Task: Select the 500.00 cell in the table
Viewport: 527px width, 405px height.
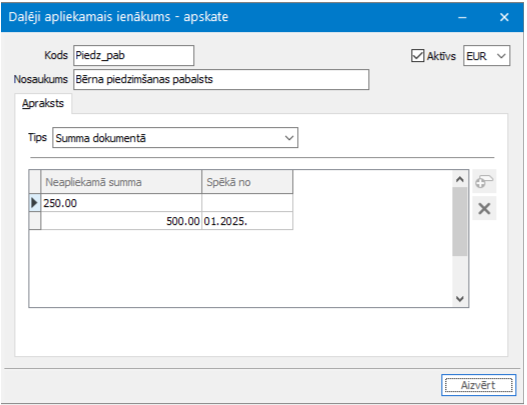Action: click(x=121, y=221)
